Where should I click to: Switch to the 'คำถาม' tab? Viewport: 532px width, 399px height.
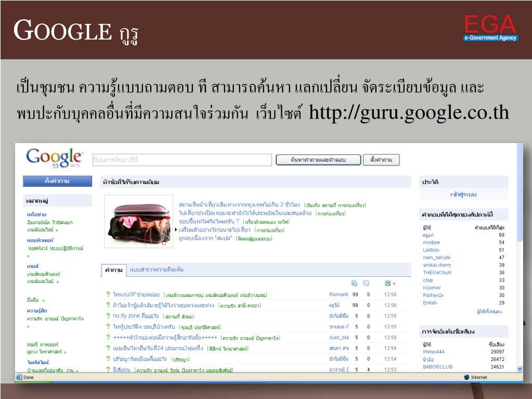coord(114,270)
